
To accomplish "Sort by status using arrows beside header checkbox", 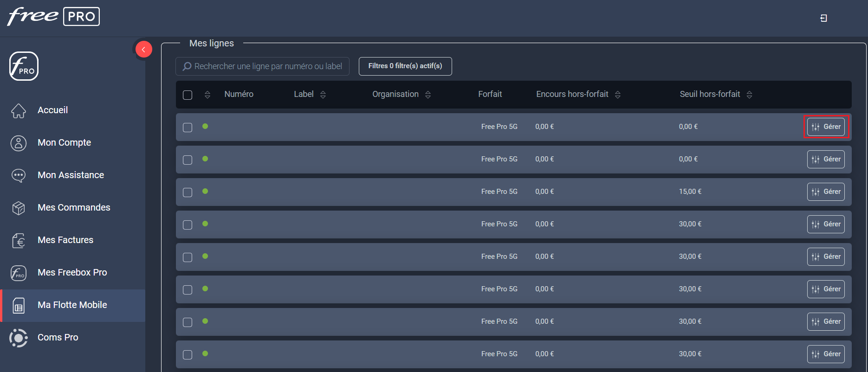I will click(207, 95).
